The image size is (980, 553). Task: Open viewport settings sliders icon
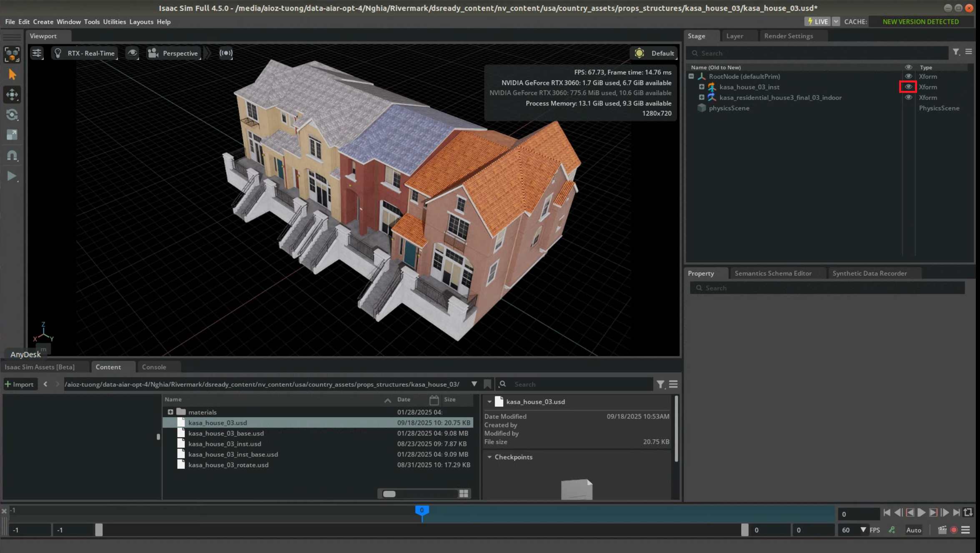[37, 53]
